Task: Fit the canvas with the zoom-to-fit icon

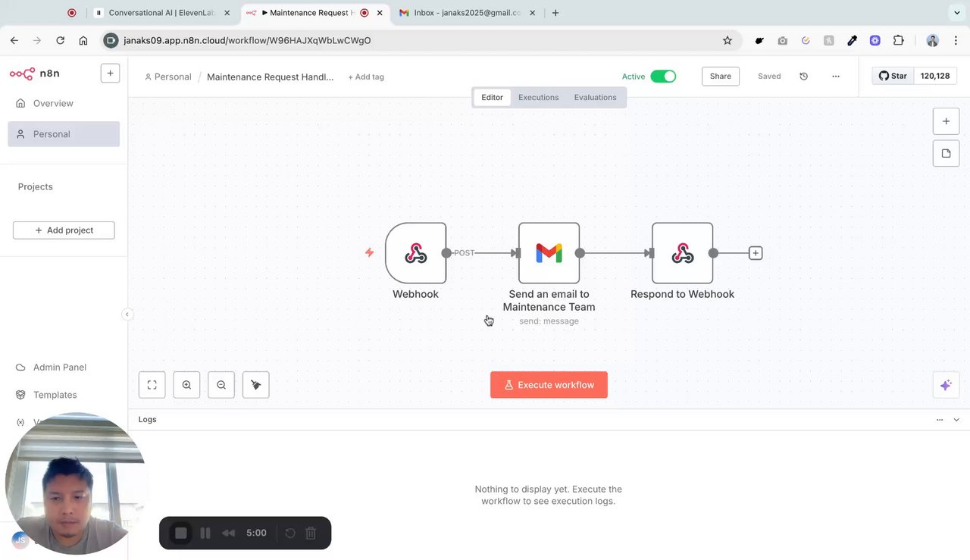Action: tap(152, 385)
